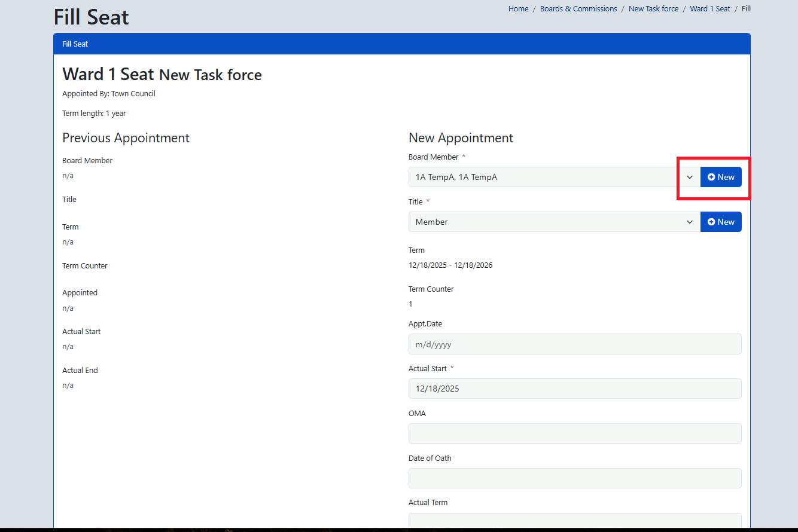Click the Term length: 1 year text
Screen dimensions: 798x532
pyautogui.click(x=94, y=114)
